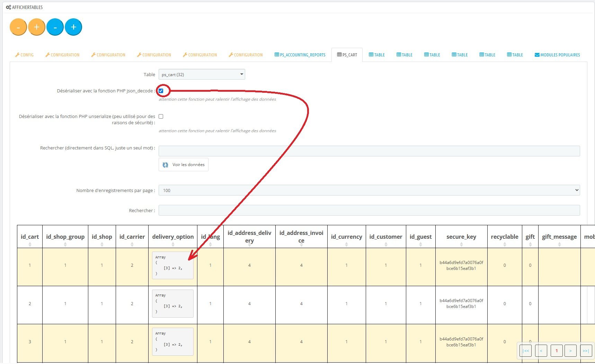This screenshot has height=364, width=595.
Task: Sort by id_shop using its sort arrows
Action: 102,244
